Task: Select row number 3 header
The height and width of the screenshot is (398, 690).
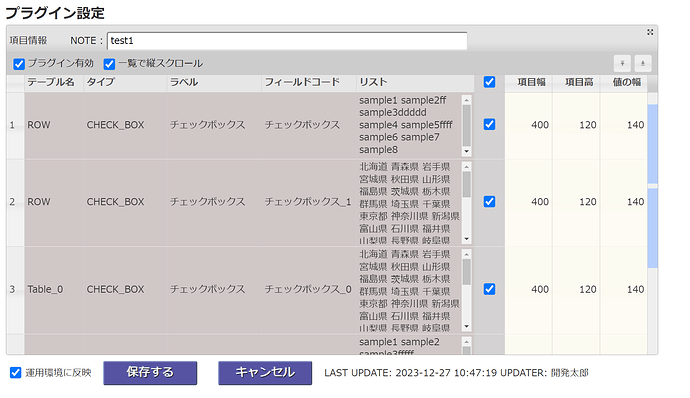Action: [15, 290]
